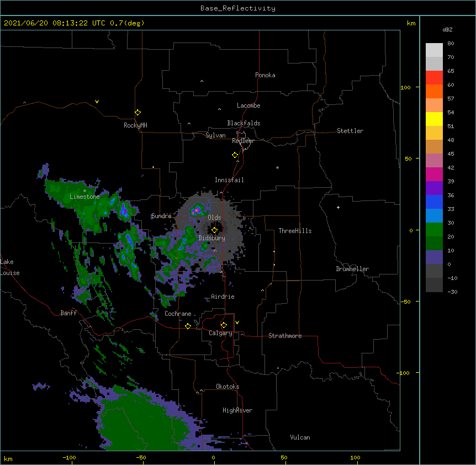
Task: Pick the bright green 20-30 dBZ swatch
Action: 434,230
